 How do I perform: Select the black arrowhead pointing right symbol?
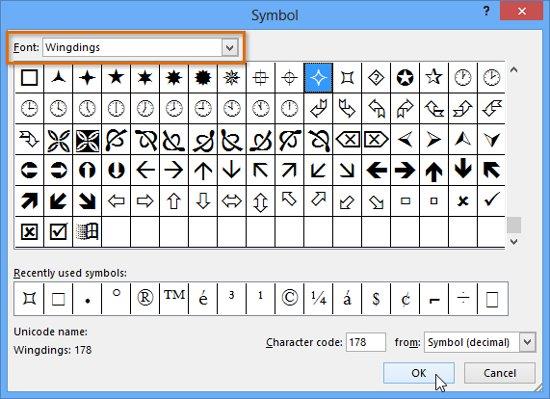click(x=434, y=140)
